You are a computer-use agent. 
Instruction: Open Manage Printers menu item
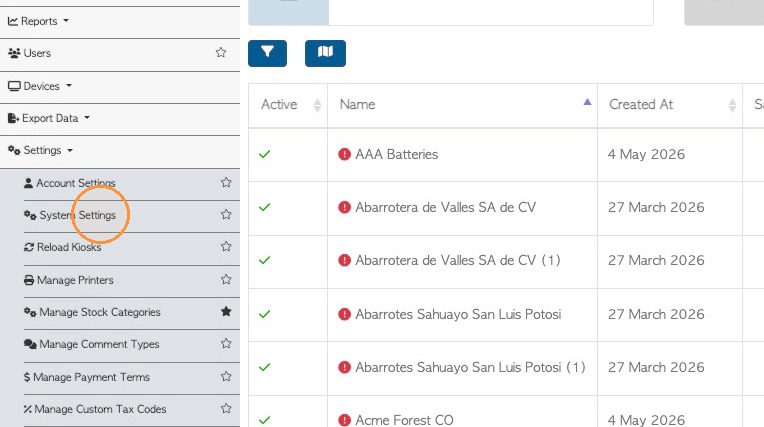click(69, 280)
